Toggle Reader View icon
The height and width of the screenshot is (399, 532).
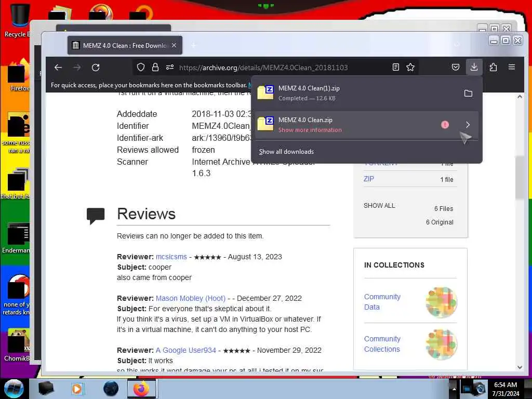pyautogui.click(x=395, y=67)
